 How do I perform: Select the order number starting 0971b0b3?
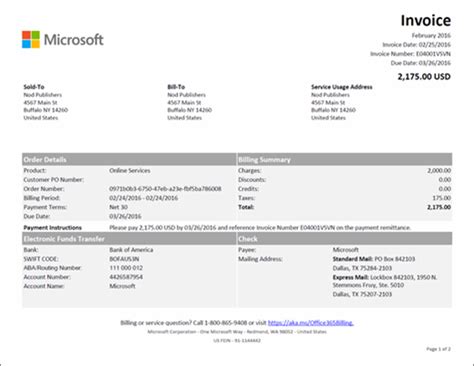point(165,189)
